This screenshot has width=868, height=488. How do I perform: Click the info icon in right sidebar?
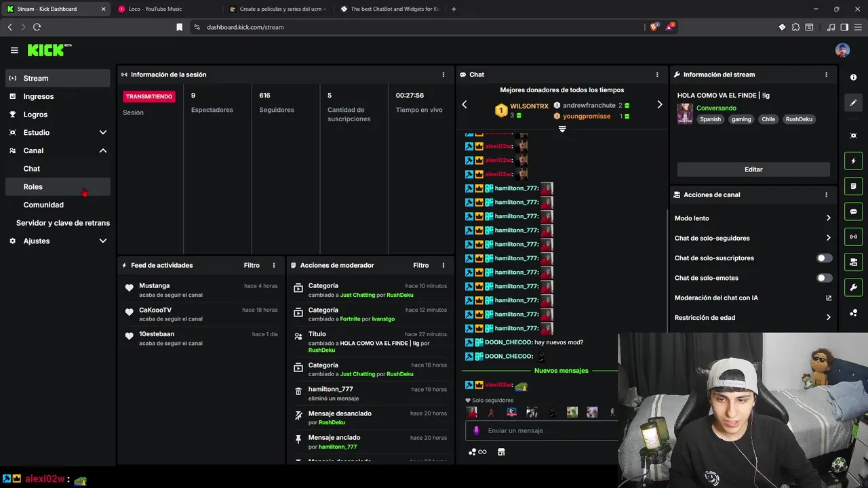(854, 77)
